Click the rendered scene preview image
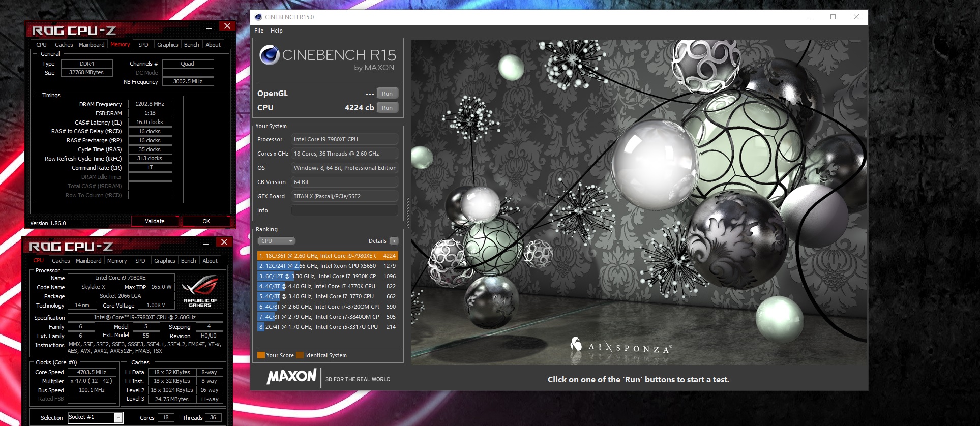This screenshot has height=426, width=980. click(x=638, y=202)
